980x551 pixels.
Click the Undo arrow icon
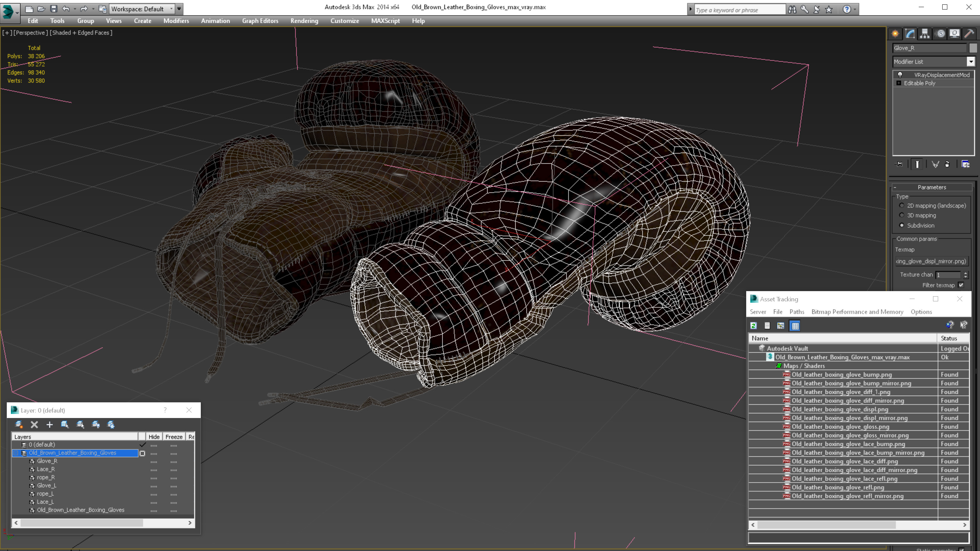click(66, 9)
